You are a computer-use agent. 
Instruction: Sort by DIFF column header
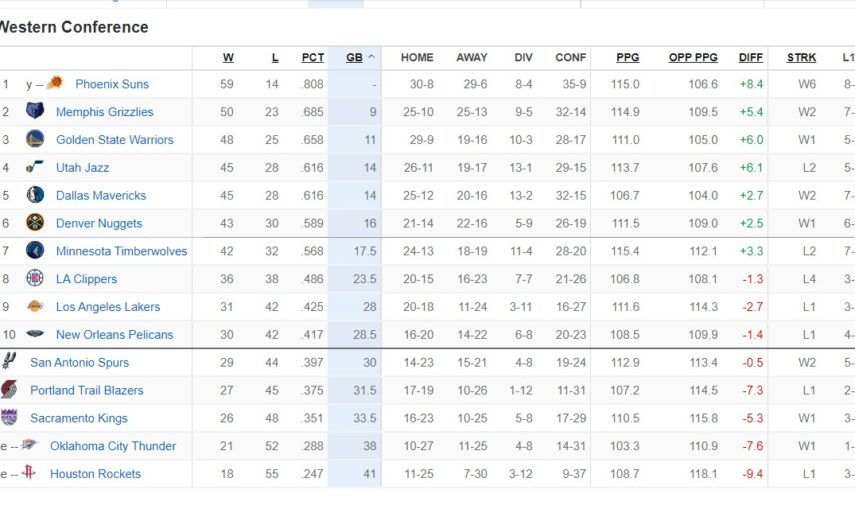click(750, 58)
